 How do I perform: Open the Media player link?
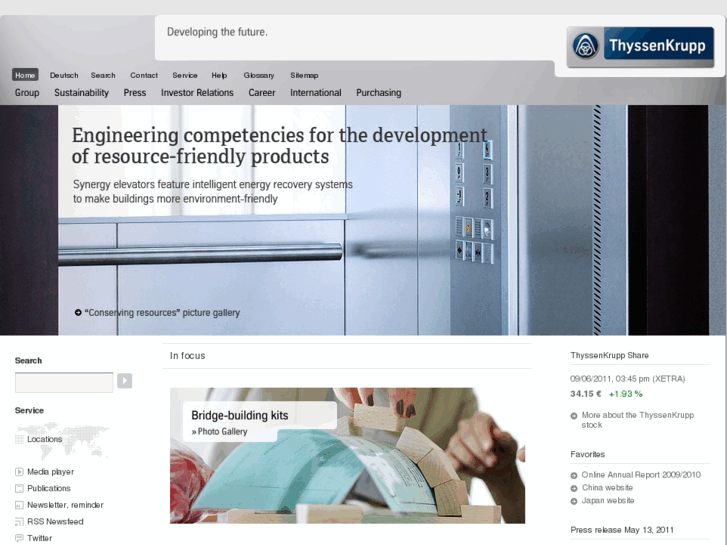tap(51, 472)
